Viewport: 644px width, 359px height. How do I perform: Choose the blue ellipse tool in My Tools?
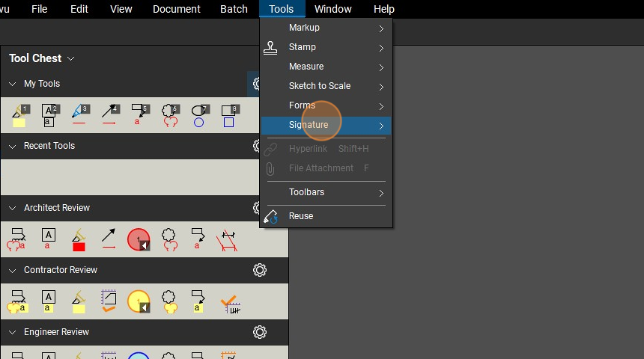199,115
